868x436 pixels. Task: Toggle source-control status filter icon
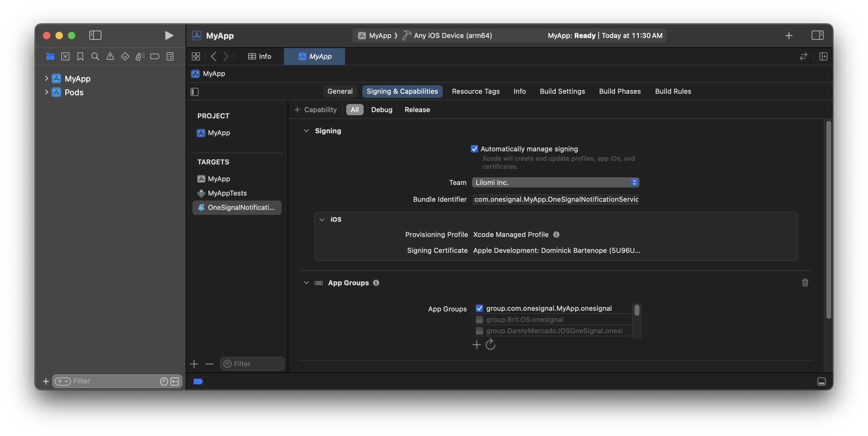point(175,381)
